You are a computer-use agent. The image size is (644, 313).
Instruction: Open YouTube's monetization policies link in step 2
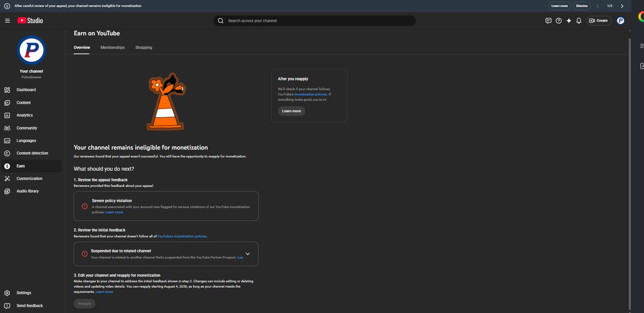182,236
